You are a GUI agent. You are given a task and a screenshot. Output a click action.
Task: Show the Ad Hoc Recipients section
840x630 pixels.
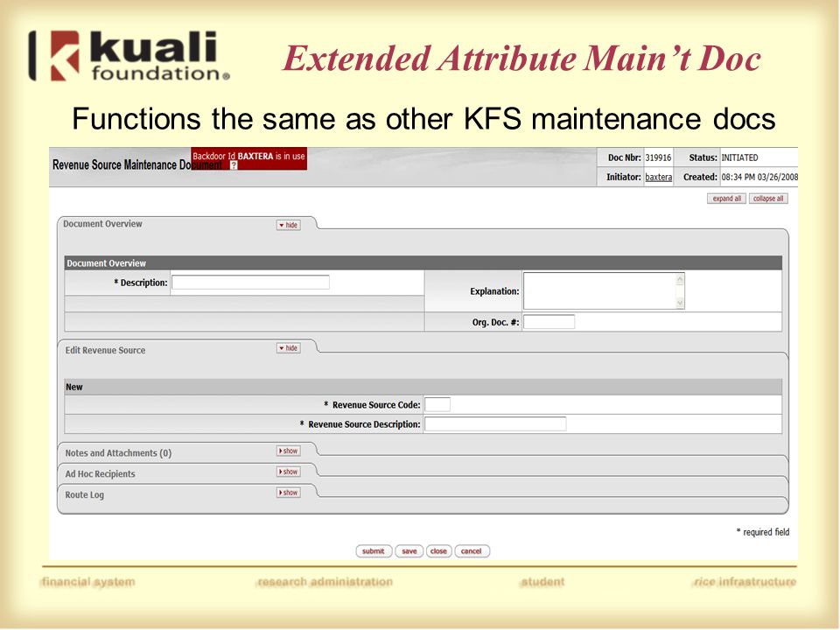[288, 472]
